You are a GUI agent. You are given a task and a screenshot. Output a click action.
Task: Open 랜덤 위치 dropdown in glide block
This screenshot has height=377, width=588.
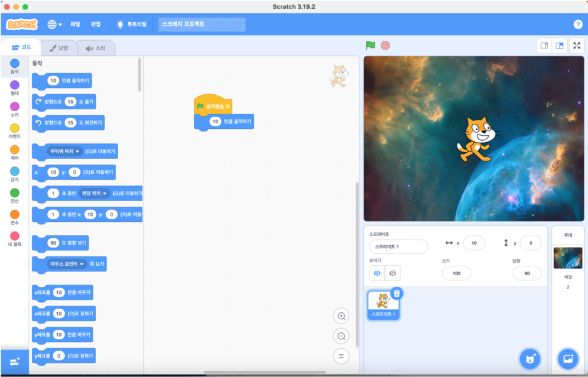pos(94,193)
